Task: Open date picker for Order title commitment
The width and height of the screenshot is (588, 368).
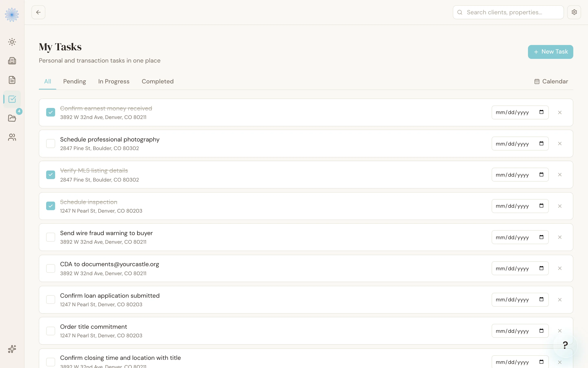Action: tap(541, 331)
